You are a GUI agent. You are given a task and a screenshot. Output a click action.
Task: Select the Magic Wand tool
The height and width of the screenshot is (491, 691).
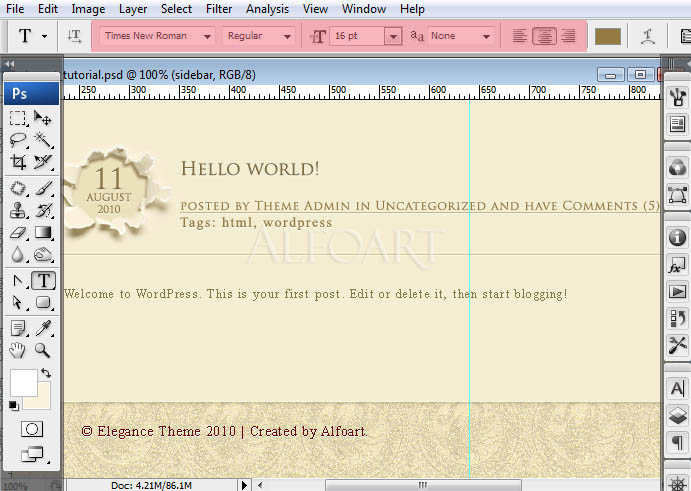[43, 140]
